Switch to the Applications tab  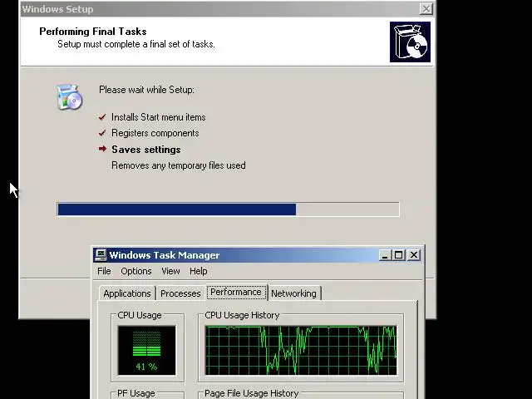[127, 293]
